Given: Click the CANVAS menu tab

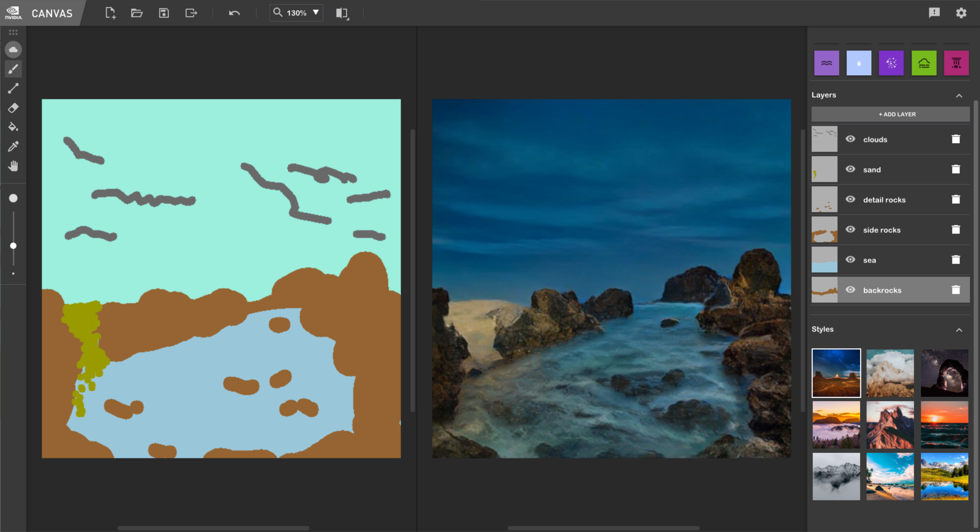Looking at the screenshot, I should 51,12.
